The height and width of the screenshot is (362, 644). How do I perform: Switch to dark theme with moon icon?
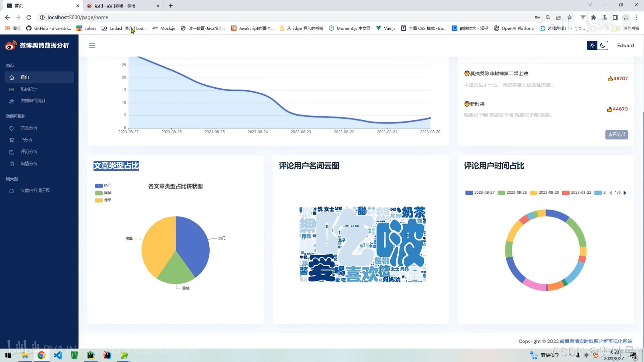click(x=603, y=45)
